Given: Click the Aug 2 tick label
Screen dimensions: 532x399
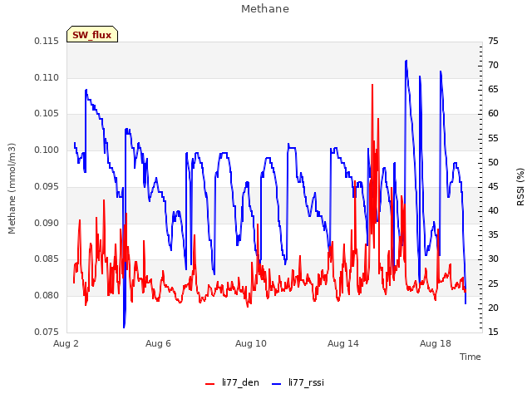Looking at the screenshot, I should pyautogui.click(x=66, y=343).
